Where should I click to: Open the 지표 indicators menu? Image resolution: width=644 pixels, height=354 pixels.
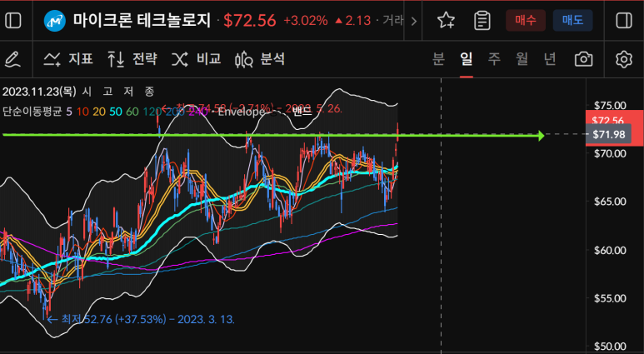pyautogui.click(x=68, y=59)
